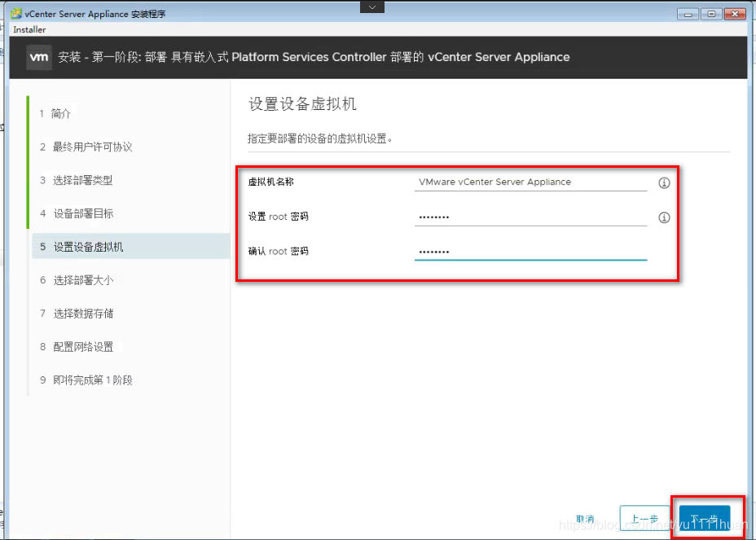Click the 虚拟机名称 label

coord(271,182)
